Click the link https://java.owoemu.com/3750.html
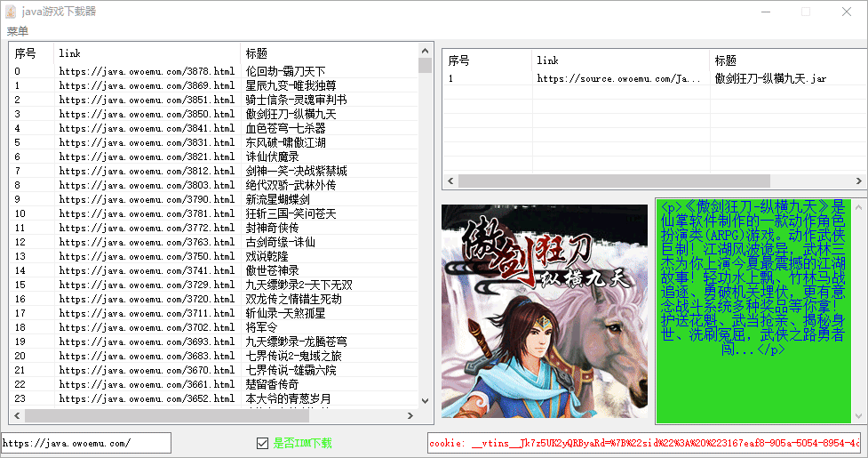 (x=147, y=256)
